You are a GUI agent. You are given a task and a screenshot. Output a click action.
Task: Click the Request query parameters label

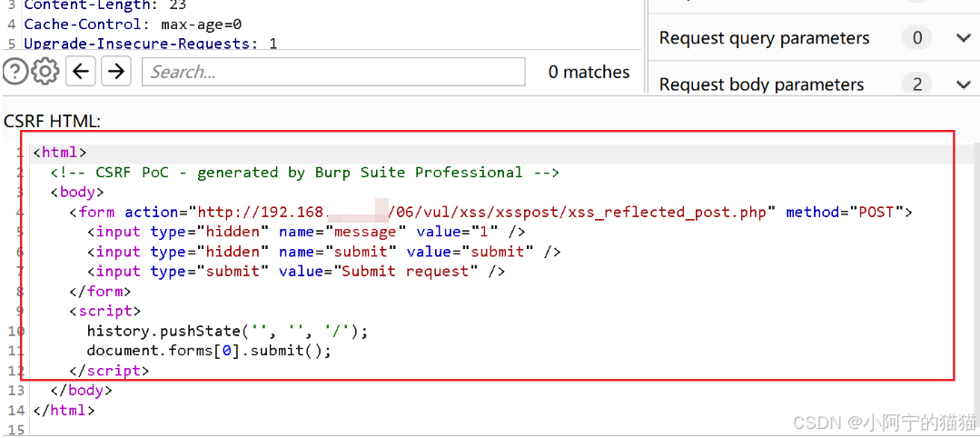[764, 38]
